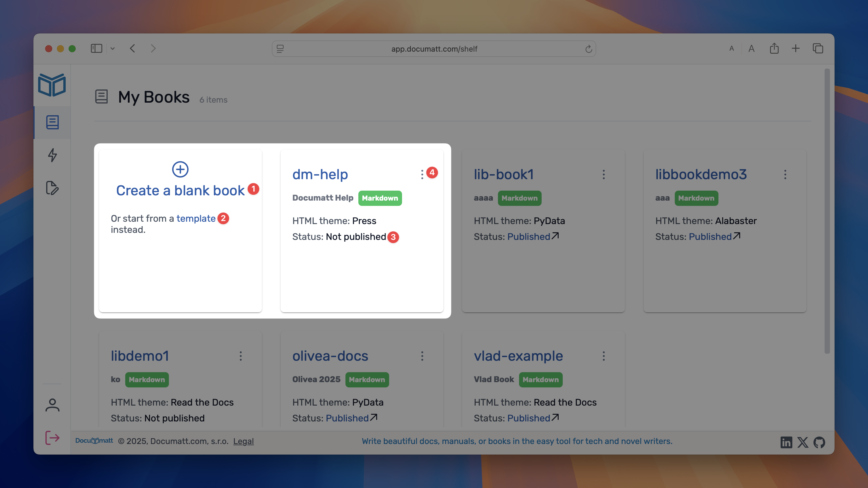Click the Press theme text on dm-help

tap(364, 221)
